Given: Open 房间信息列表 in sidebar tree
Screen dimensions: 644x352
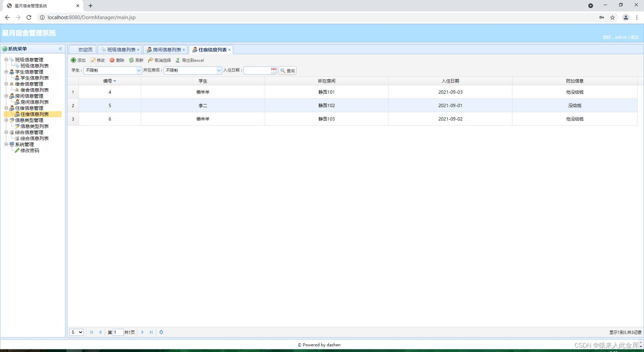Looking at the screenshot, I should click(x=34, y=102).
